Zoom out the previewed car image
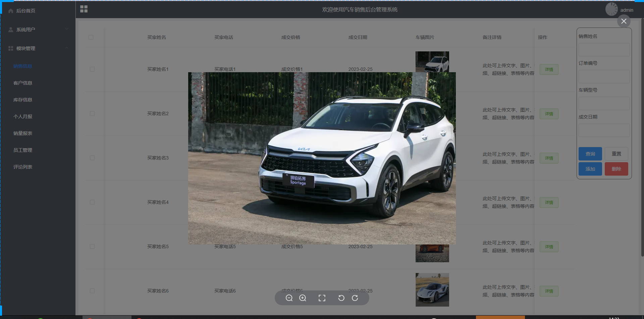This screenshot has width=644, height=319. 289,298
